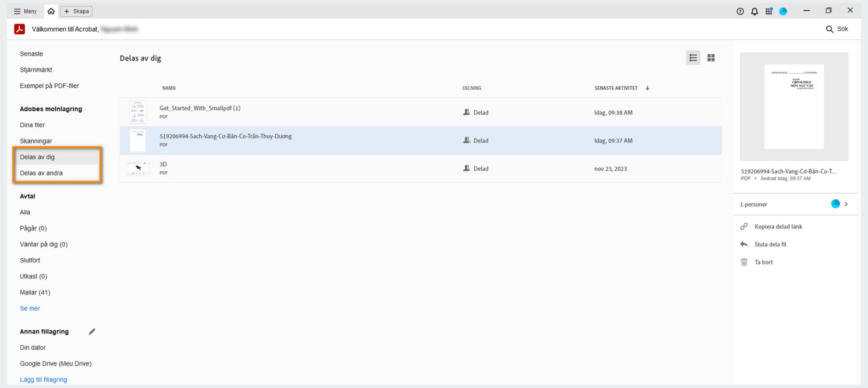Click thumbnail of Get_Started_With_Smallpdf file
This screenshot has width=868, height=388.
(138, 112)
